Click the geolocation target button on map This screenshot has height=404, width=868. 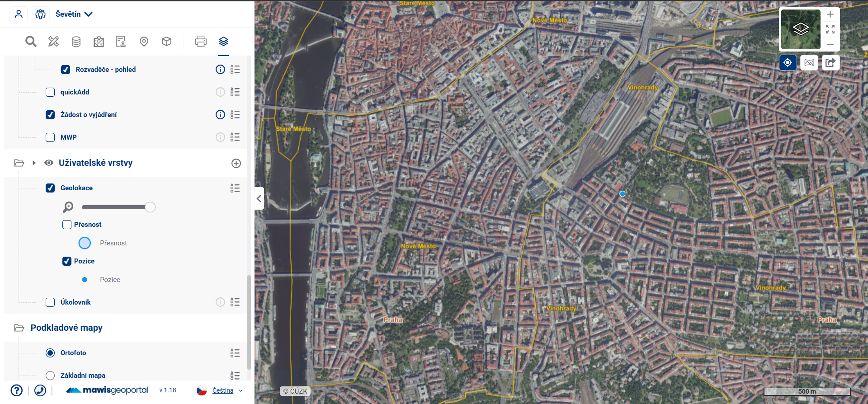click(x=788, y=62)
